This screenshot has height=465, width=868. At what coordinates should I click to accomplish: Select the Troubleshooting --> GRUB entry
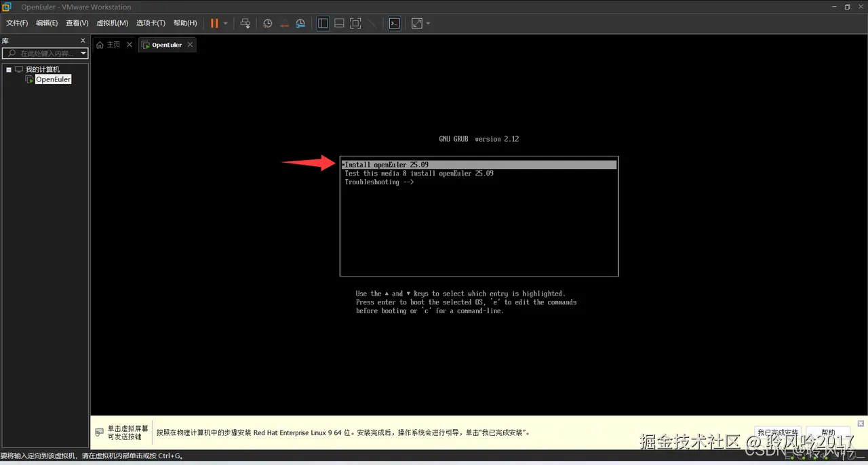coord(379,182)
